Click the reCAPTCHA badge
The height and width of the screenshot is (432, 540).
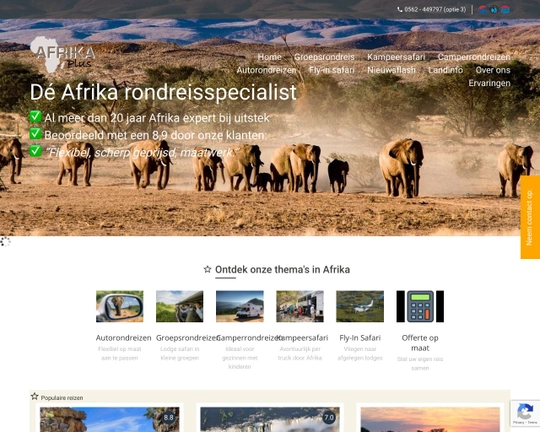525,413
